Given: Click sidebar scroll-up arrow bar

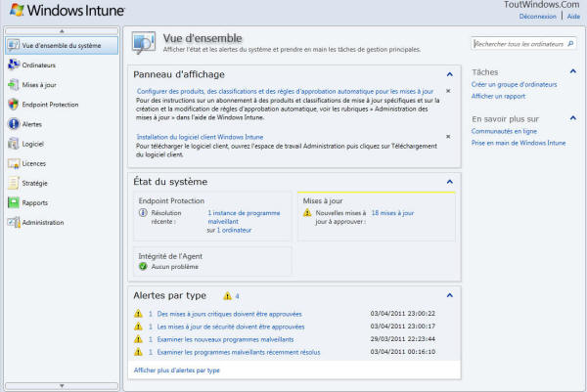Looking at the screenshot, I should (62, 31).
